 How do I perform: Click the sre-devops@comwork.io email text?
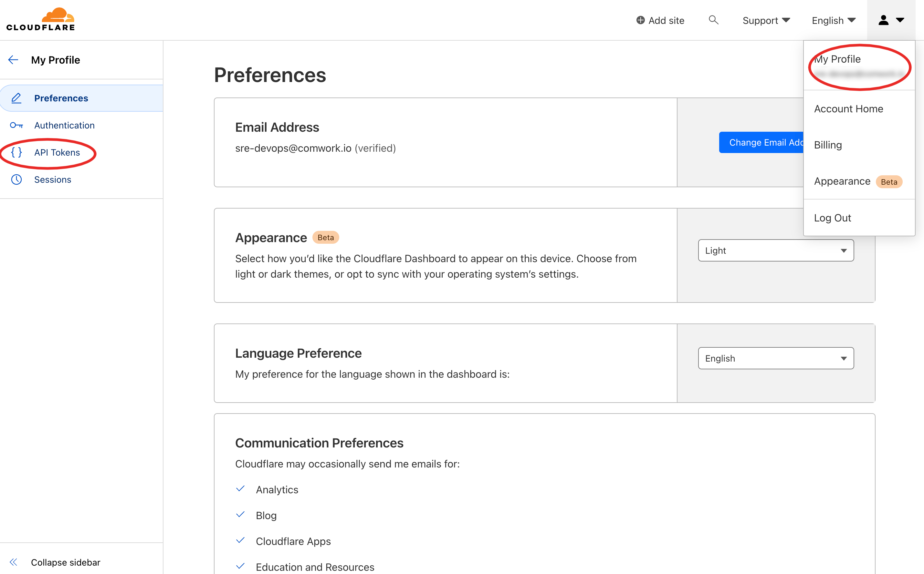[x=293, y=148]
